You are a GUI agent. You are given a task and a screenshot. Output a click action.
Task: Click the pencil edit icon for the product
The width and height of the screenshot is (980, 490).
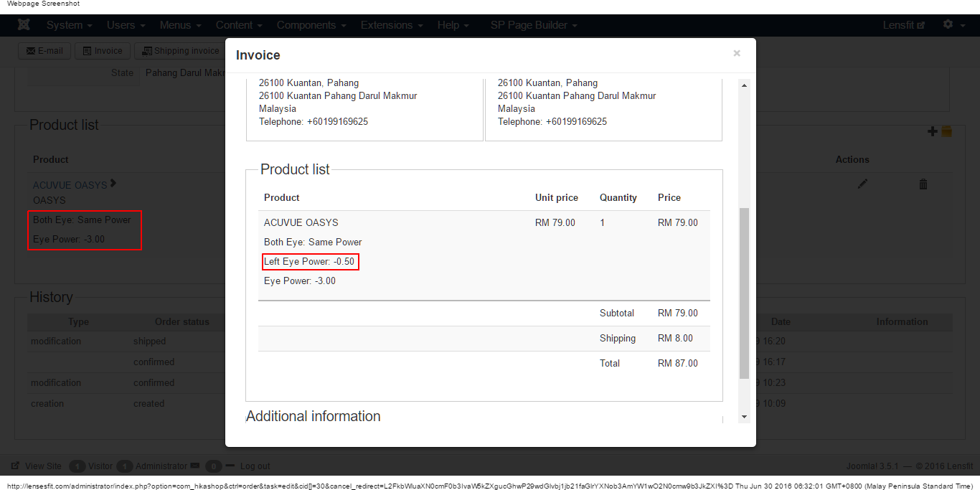pos(862,184)
